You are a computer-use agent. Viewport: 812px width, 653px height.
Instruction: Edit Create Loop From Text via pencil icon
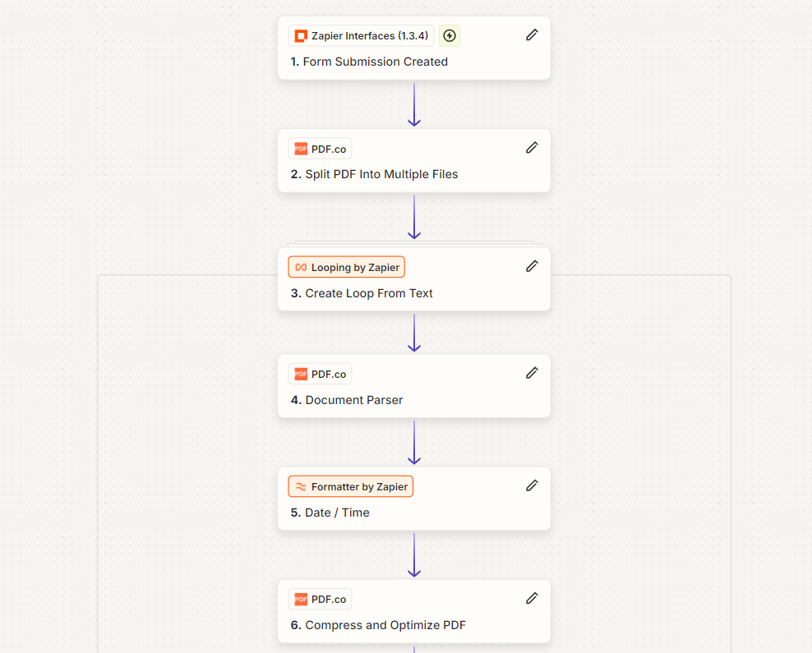(532, 265)
